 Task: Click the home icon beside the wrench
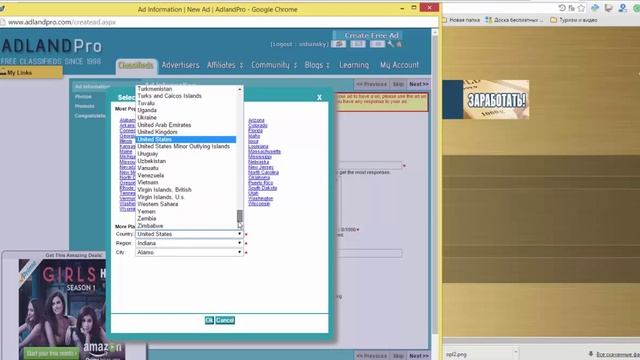pos(399,44)
